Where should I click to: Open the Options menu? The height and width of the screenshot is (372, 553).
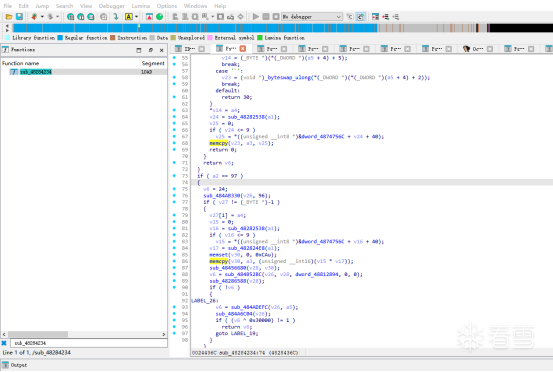(167, 6)
